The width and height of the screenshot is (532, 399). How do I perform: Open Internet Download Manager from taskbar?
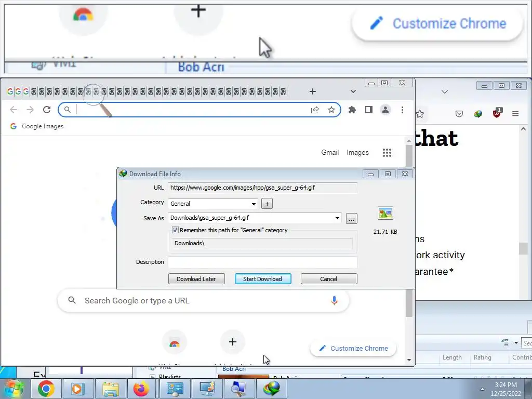point(271,389)
